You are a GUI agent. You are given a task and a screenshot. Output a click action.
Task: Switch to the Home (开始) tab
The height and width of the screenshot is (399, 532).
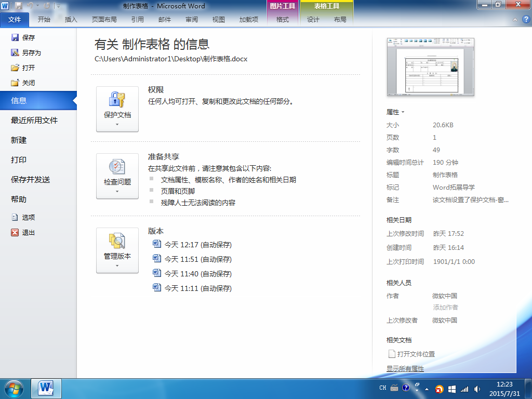(x=44, y=20)
